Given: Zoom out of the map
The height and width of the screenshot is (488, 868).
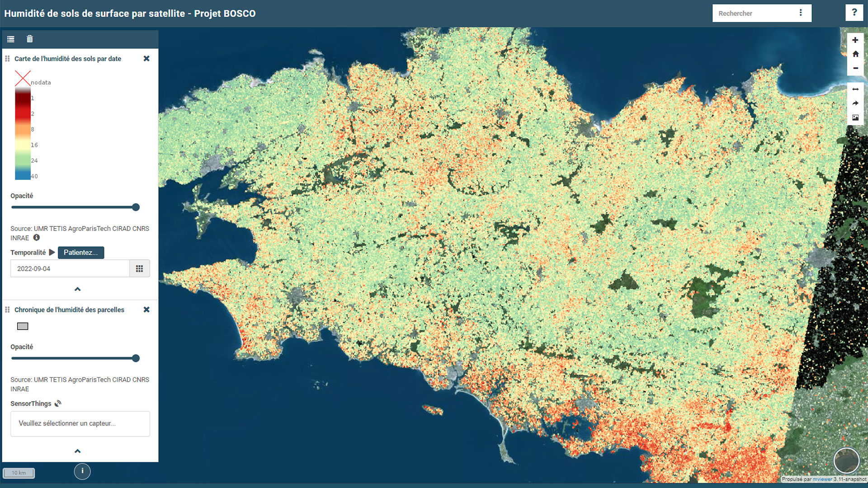Looking at the screenshot, I should 855,68.
